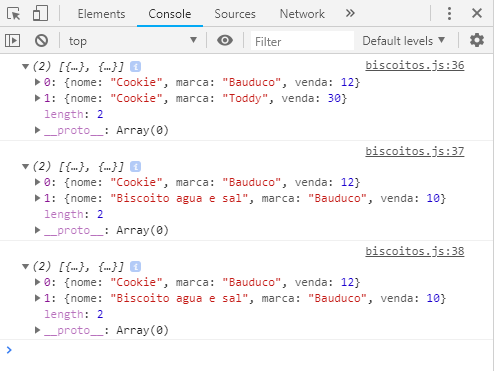Open the biscoitos.js:37 source link

415,151
